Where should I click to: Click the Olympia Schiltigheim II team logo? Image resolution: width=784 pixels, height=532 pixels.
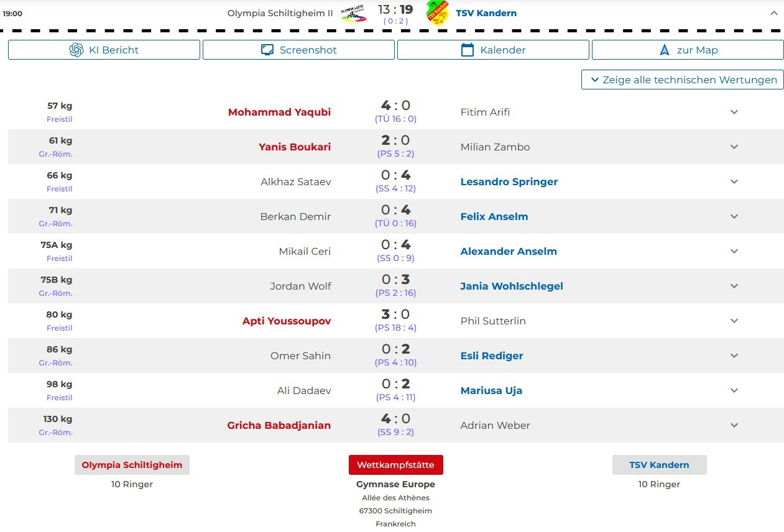[x=354, y=13]
